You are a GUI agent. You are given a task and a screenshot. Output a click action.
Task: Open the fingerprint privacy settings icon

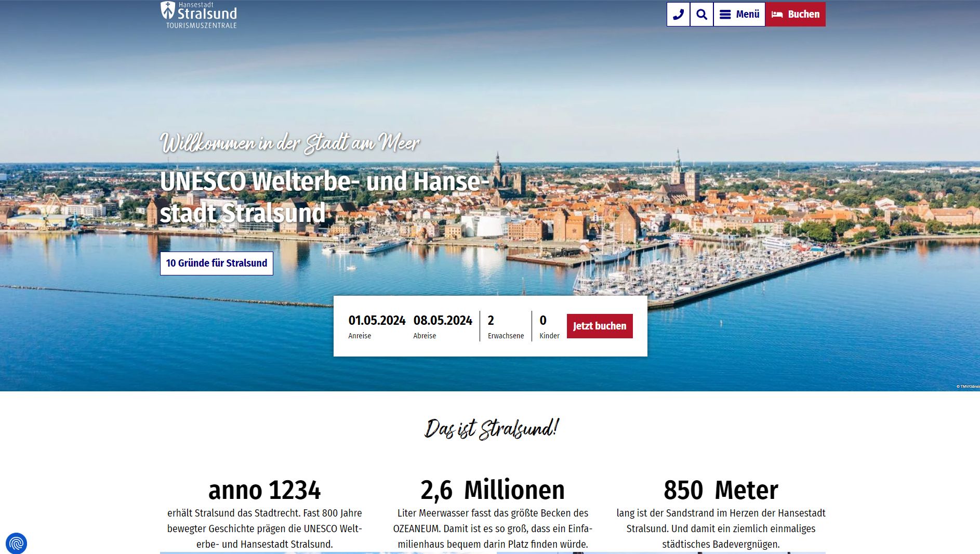(16, 544)
